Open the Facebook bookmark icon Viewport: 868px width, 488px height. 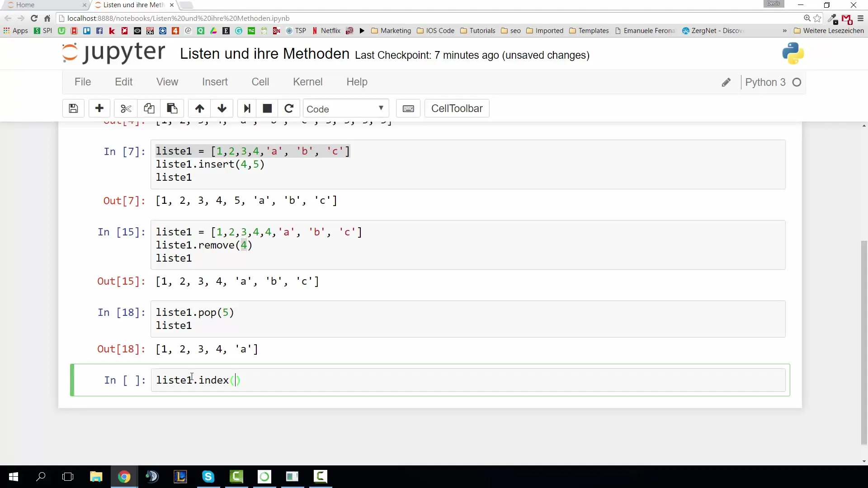pyautogui.click(x=99, y=31)
